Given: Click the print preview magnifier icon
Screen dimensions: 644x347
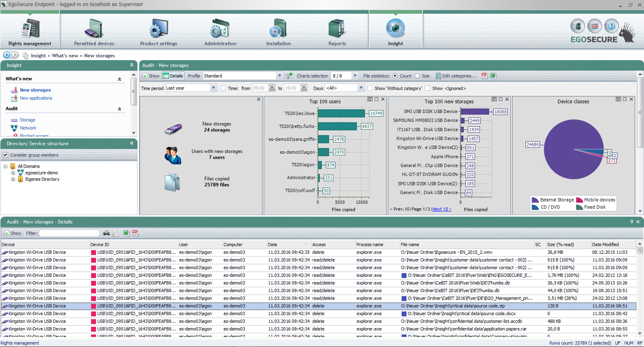Looking at the screenshot, I should [115, 233].
